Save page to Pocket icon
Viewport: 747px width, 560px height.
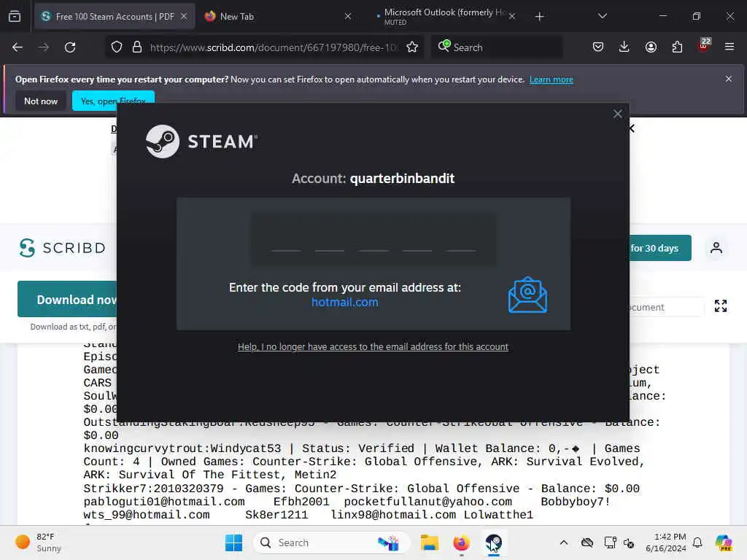click(598, 47)
